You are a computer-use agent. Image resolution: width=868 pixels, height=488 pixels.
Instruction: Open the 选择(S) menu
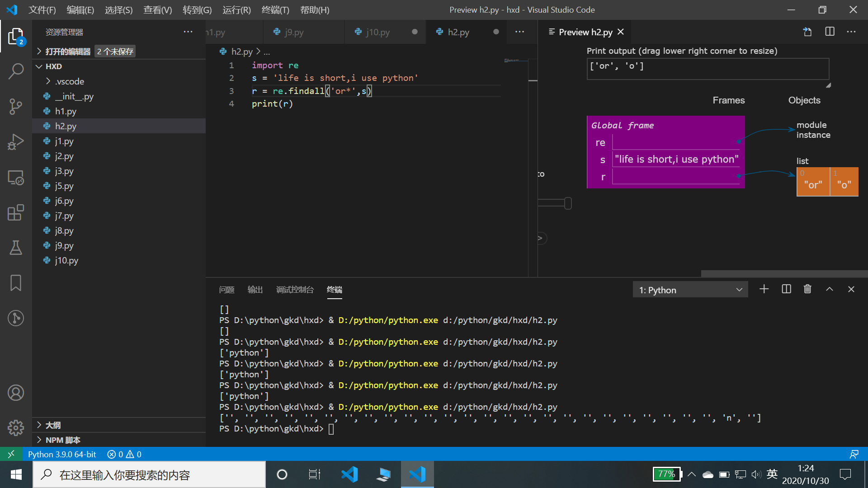coord(119,10)
